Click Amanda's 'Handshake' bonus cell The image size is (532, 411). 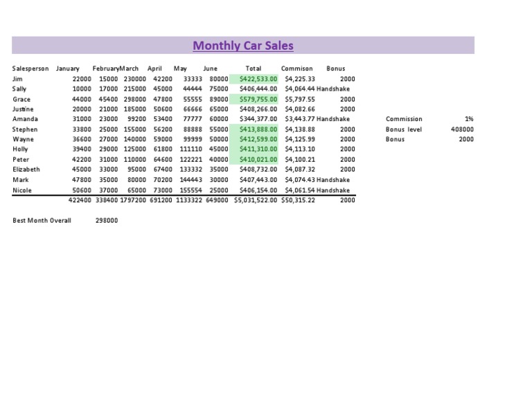pyautogui.click(x=332, y=119)
